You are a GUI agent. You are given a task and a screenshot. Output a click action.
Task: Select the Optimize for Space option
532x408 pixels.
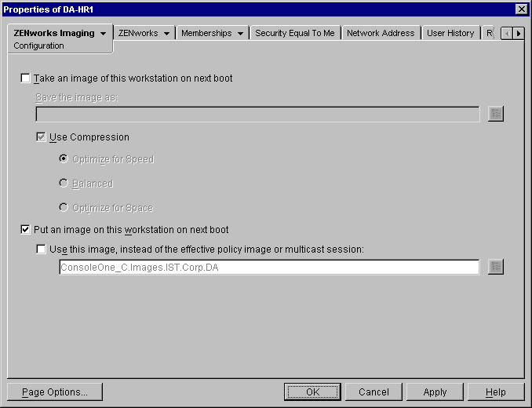coord(64,207)
